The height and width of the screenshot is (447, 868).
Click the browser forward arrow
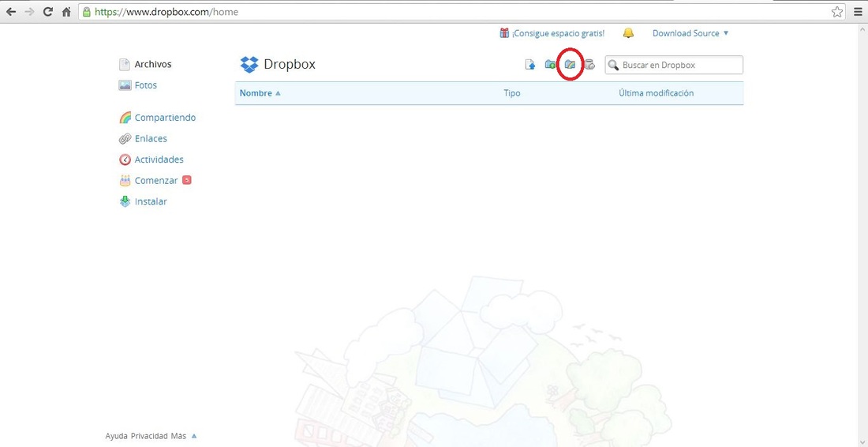click(29, 12)
